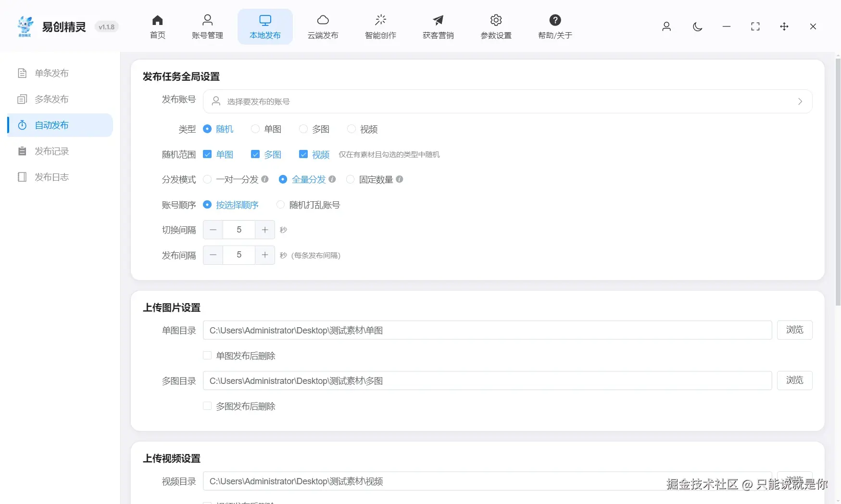Click the 发布间隔 value field
The height and width of the screenshot is (504, 841).
pyautogui.click(x=239, y=255)
